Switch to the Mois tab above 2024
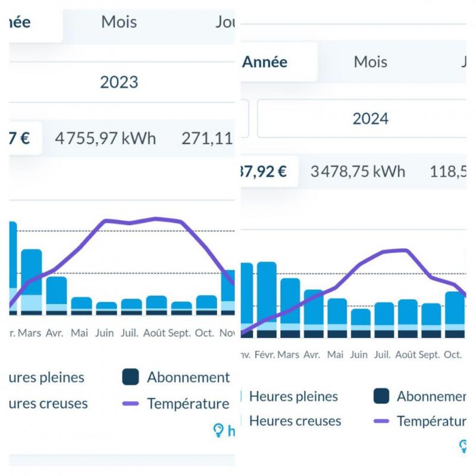476x476 pixels. (x=370, y=62)
